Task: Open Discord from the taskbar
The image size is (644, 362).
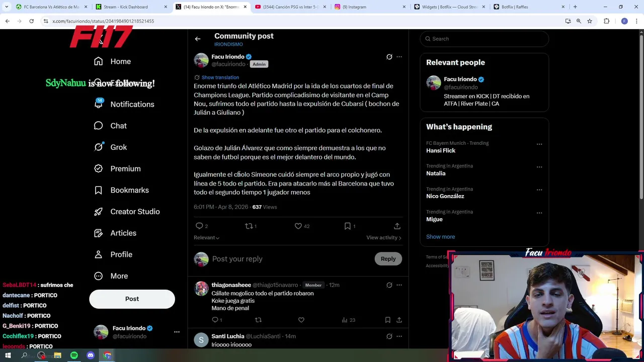Action: coord(91,355)
